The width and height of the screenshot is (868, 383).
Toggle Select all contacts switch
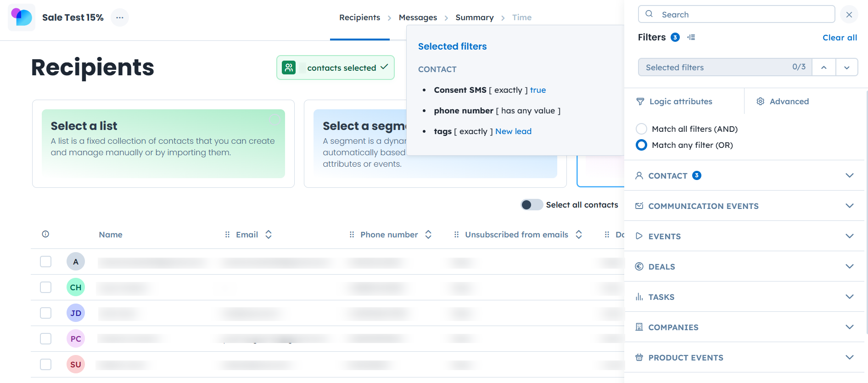coord(532,205)
